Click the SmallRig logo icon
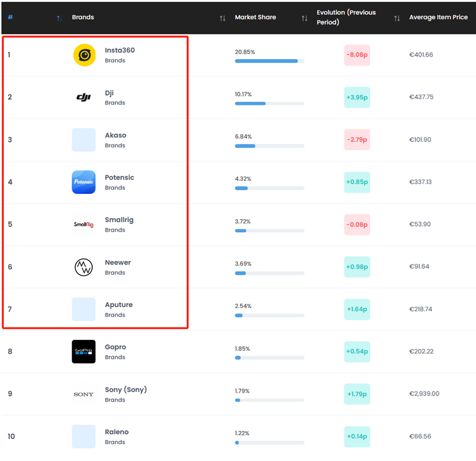 point(84,224)
